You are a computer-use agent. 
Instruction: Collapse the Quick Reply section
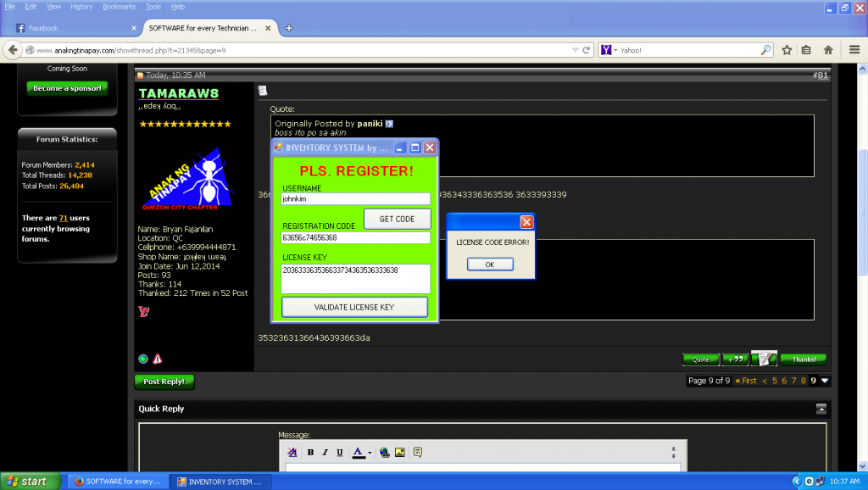tap(821, 409)
